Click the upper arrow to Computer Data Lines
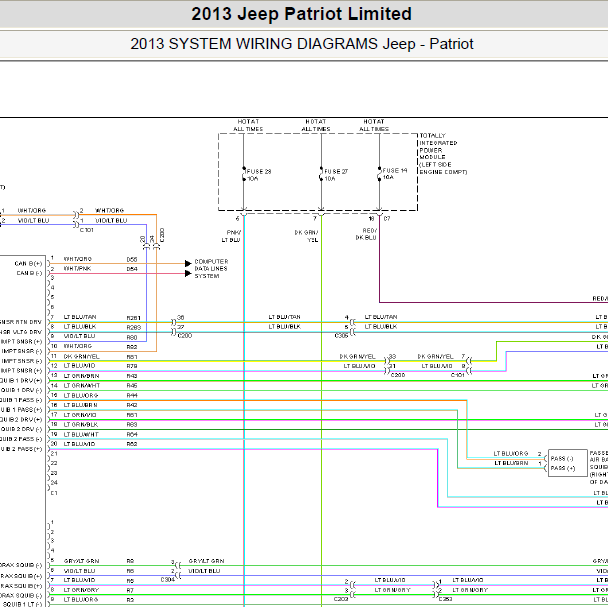The height and width of the screenshot is (607, 608). pyautogui.click(x=188, y=263)
